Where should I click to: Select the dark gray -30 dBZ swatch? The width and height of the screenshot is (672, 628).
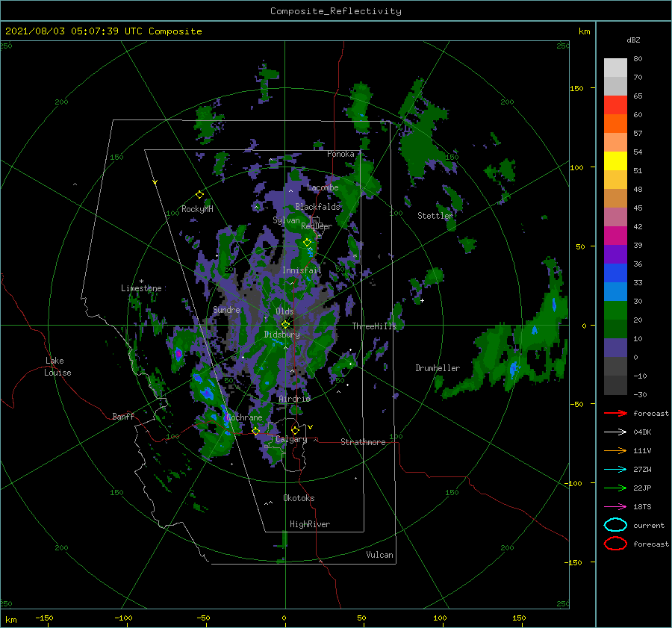coord(615,385)
